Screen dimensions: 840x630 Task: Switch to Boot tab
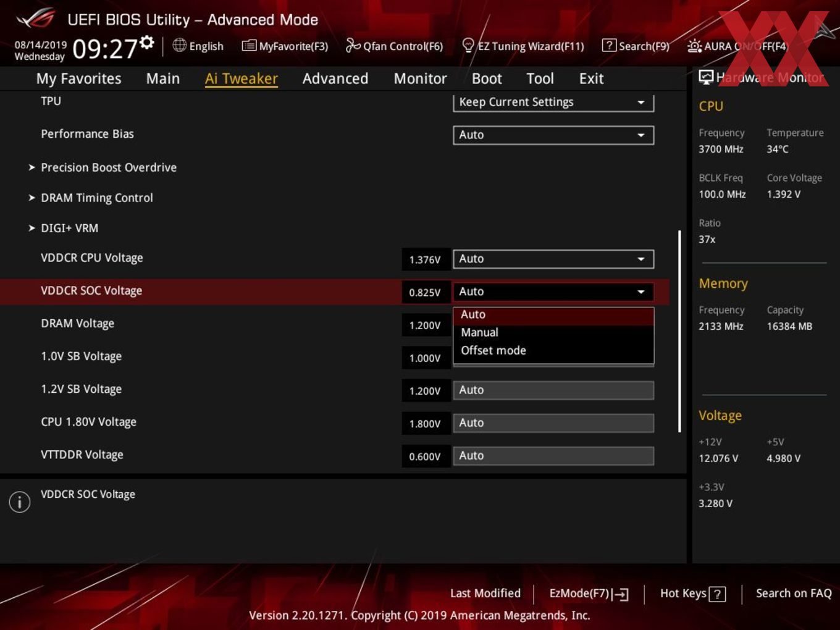pyautogui.click(x=487, y=78)
